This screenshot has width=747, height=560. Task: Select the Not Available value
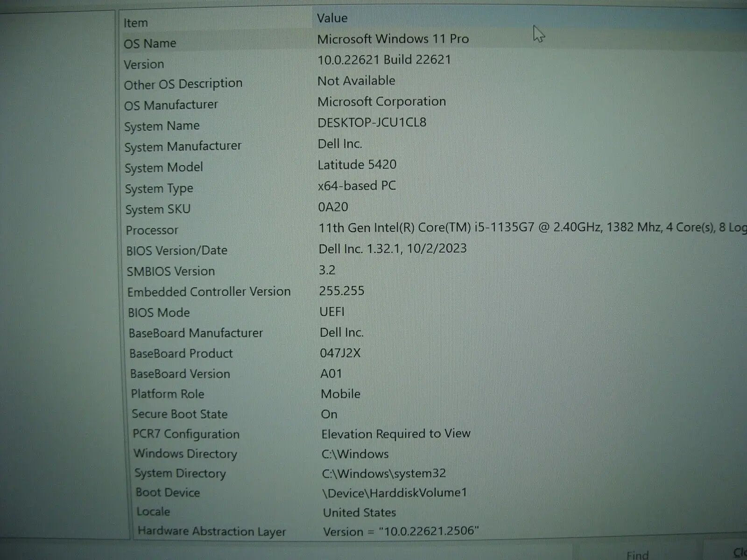356,81
